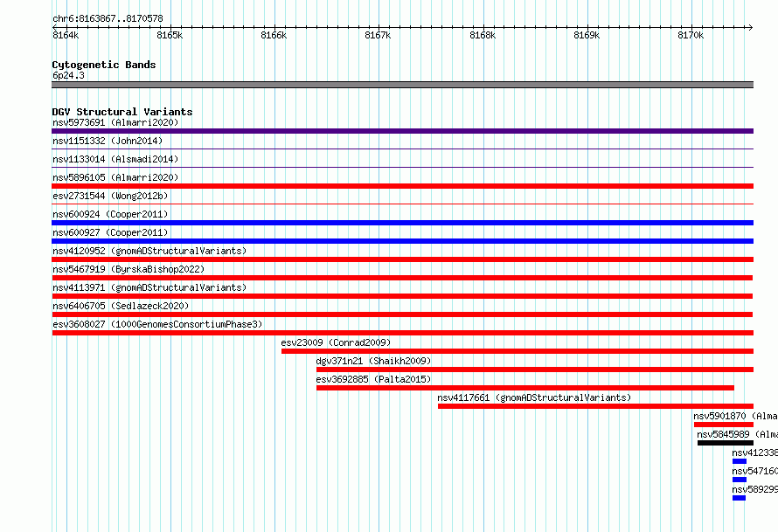This screenshot has height=532, width=778.
Task: Click the small blue bar under nsv412338
Action: pyautogui.click(x=740, y=461)
